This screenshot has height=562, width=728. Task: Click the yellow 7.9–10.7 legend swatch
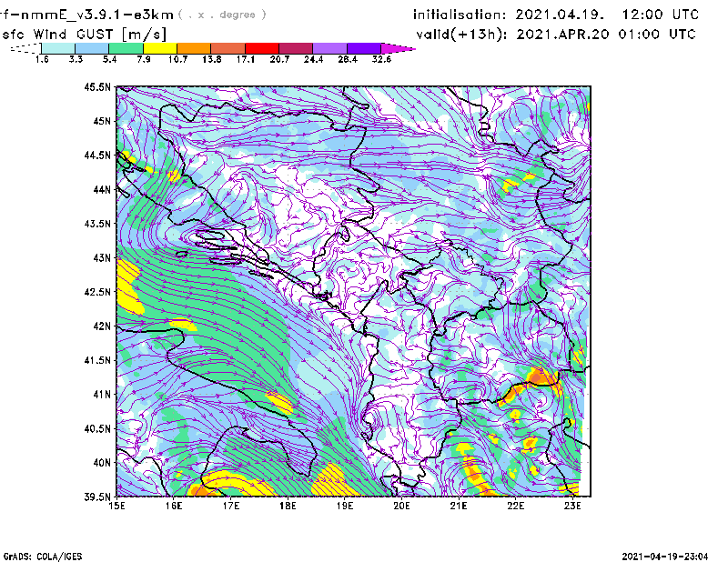[160, 48]
